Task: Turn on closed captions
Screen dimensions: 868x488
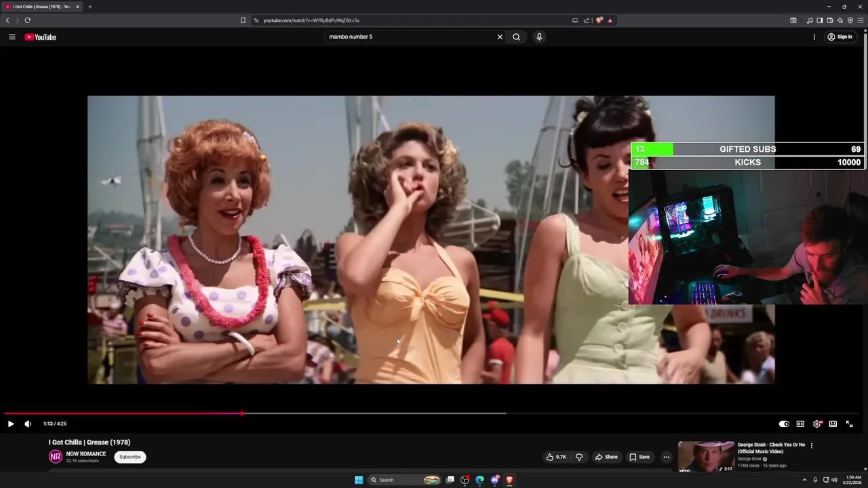Action: tap(800, 424)
